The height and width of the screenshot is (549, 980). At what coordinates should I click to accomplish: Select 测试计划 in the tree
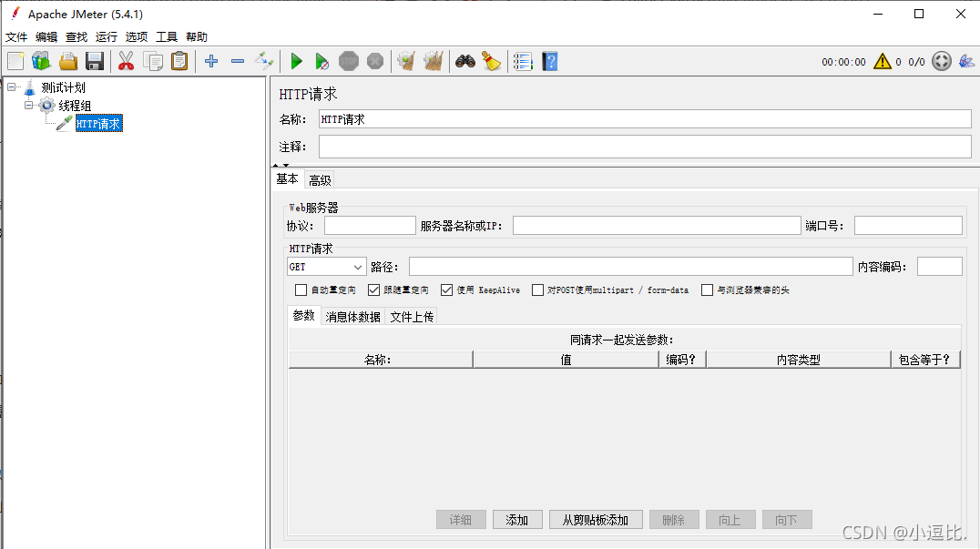tap(63, 87)
